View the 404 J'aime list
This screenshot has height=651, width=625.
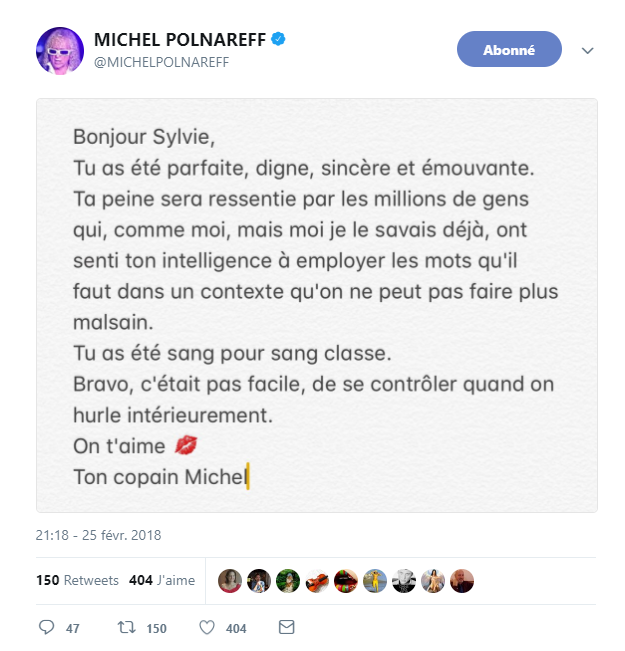click(162, 580)
